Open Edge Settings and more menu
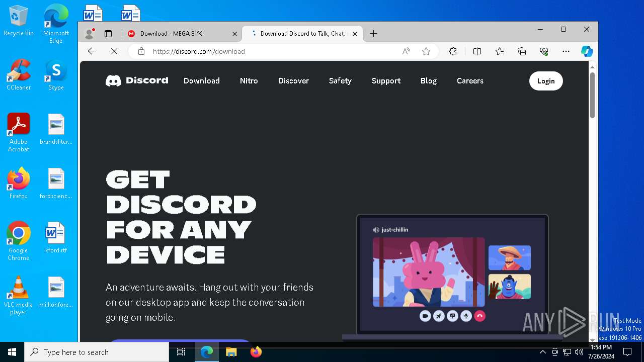This screenshot has height=362, width=644. [566, 51]
